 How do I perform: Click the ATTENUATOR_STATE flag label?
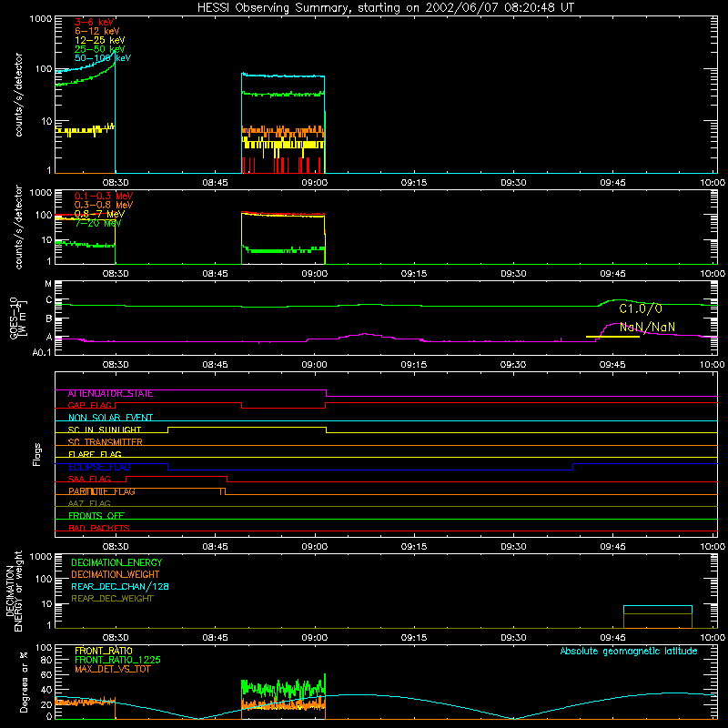pyautogui.click(x=110, y=394)
